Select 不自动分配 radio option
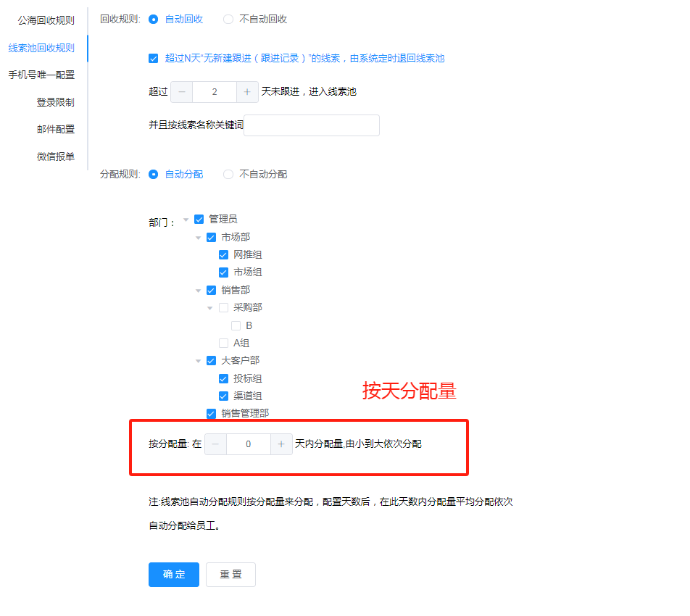This screenshot has width=690, height=616. pos(228,175)
